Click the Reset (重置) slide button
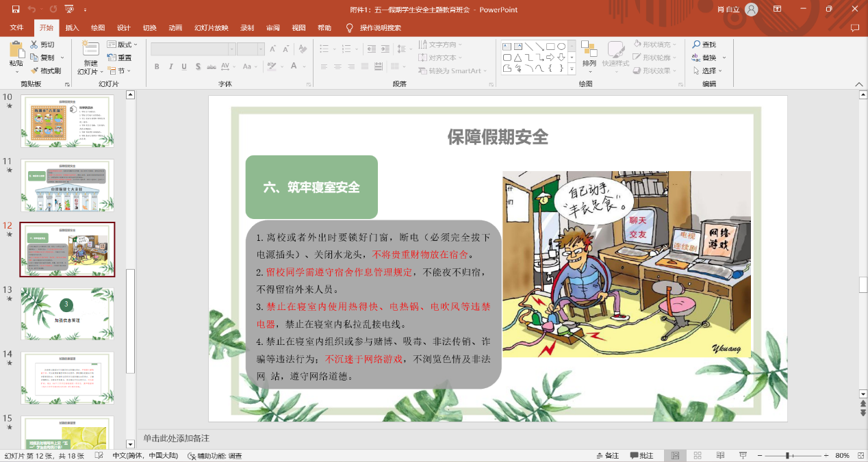 pyautogui.click(x=120, y=57)
